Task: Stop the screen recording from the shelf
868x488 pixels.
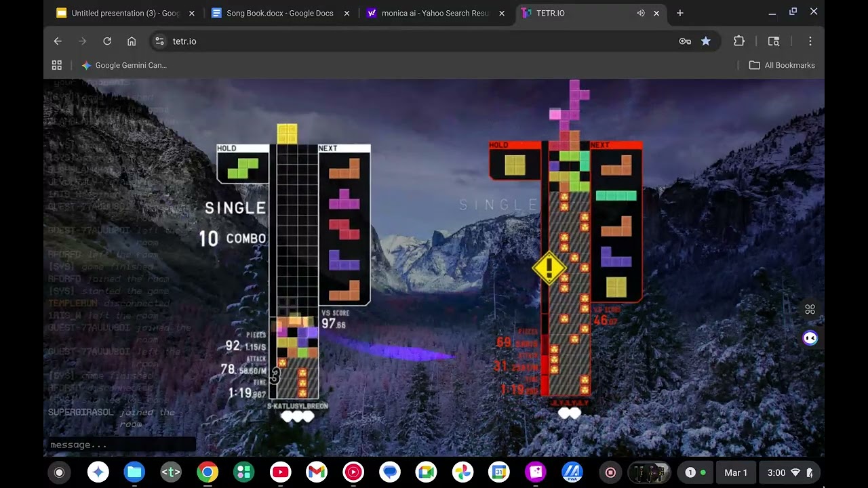Action: 610,472
